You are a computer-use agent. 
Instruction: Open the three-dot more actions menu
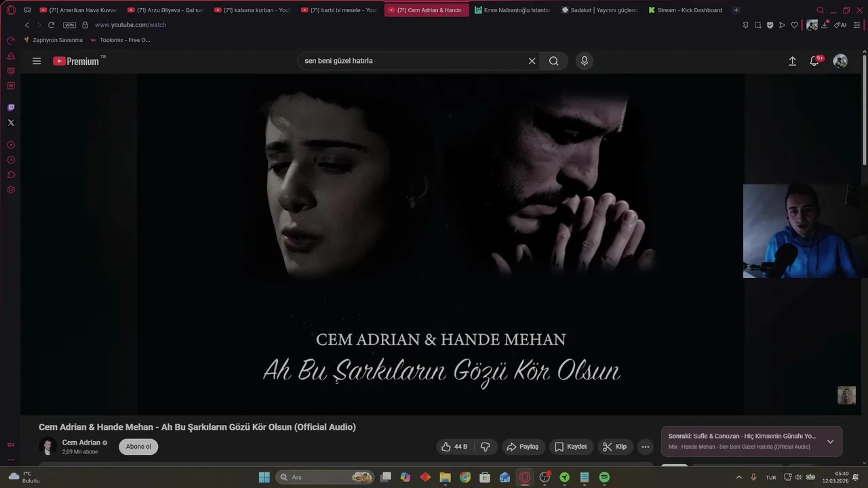[x=646, y=447]
